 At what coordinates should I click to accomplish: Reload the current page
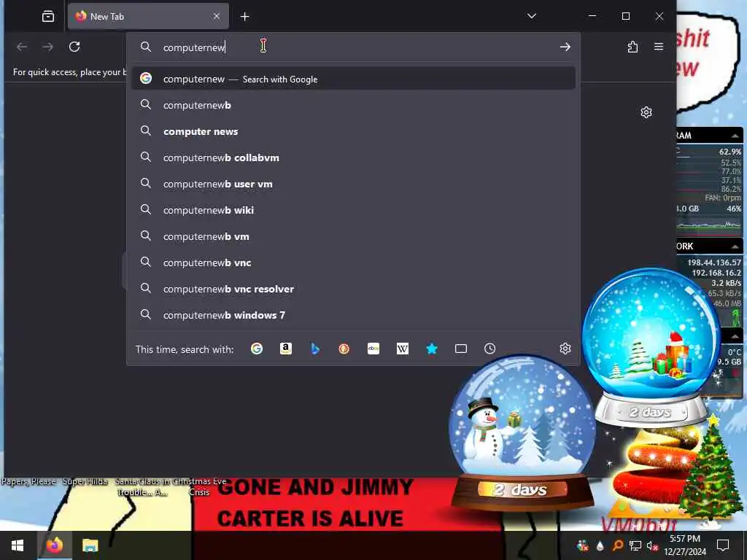coord(74,47)
